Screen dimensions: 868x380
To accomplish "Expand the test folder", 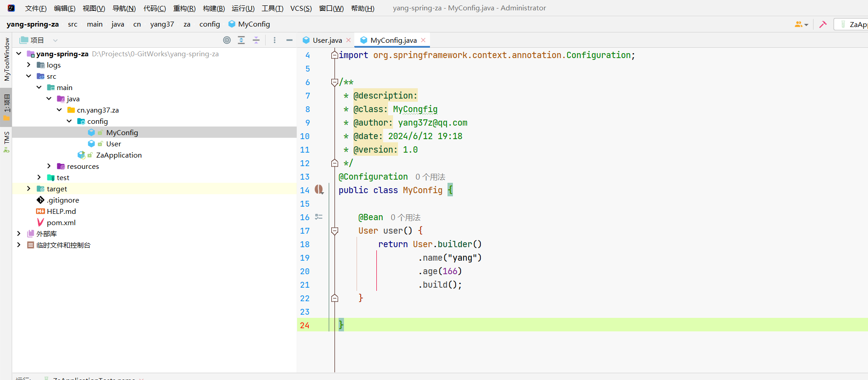I will click(x=39, y=177).
